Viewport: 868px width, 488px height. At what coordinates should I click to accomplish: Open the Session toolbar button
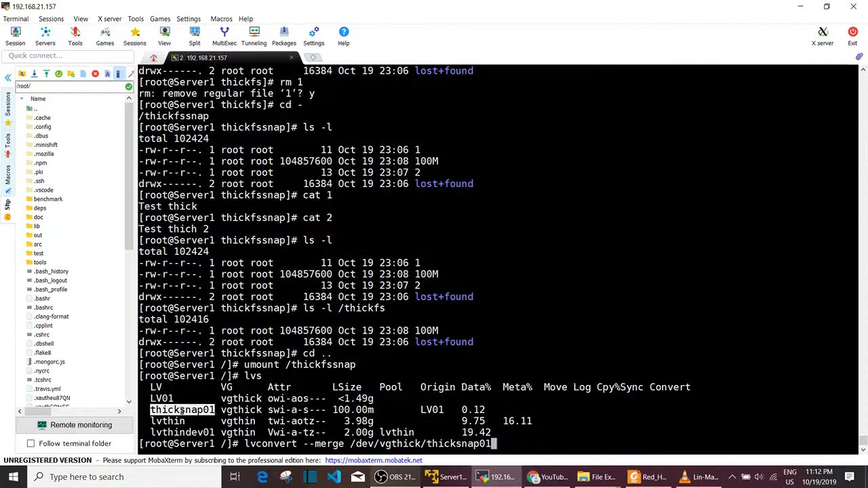[x=15, y=37]
